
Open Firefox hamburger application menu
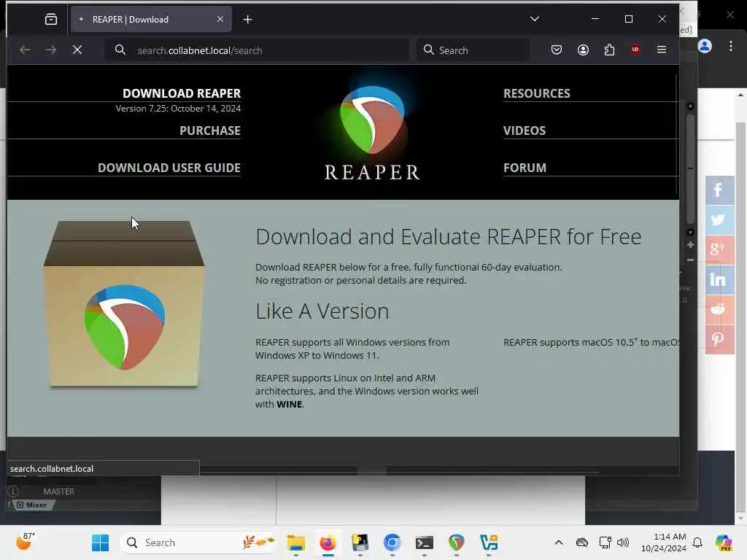pyautogui.click(x=661, y=50)
